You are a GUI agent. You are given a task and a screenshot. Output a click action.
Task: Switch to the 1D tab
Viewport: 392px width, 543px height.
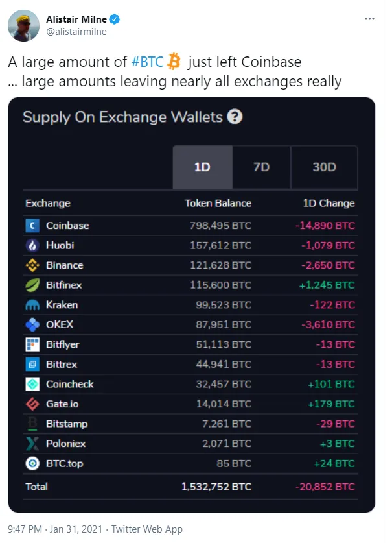(202, 167)
